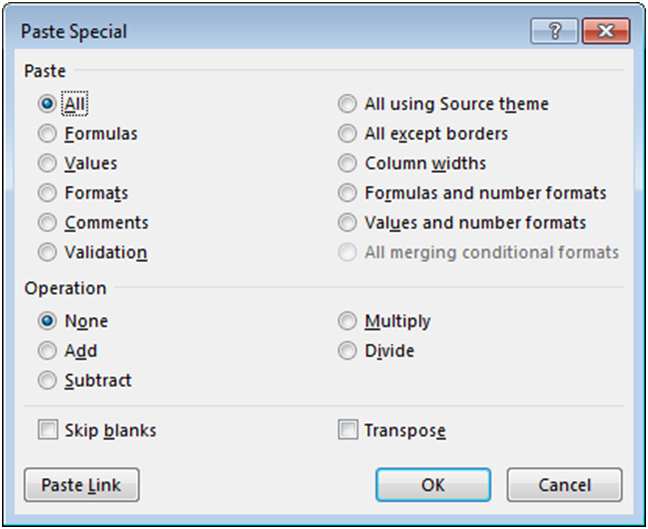This screenshot has width=648, height=529.
Task: Select Formats under Paste
Action: 46,193
